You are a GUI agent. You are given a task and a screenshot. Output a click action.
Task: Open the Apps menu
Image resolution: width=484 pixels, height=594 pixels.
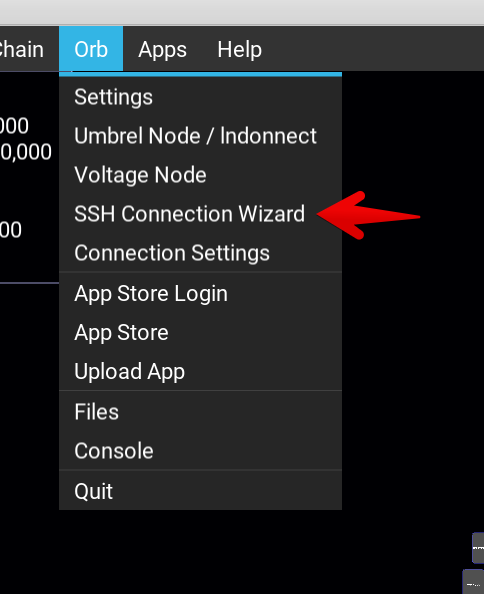(x=162, y=49)
